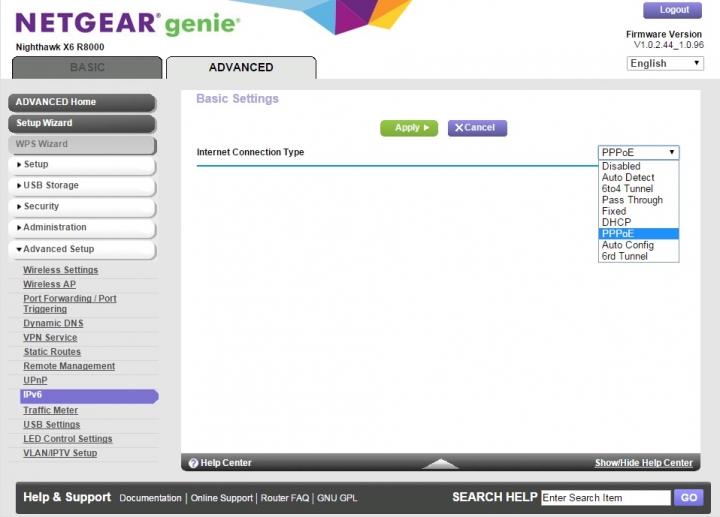This screenshot has width=720, height=517.
Task: Click the NETGEAR genie logo
Action: pos(128,23)
